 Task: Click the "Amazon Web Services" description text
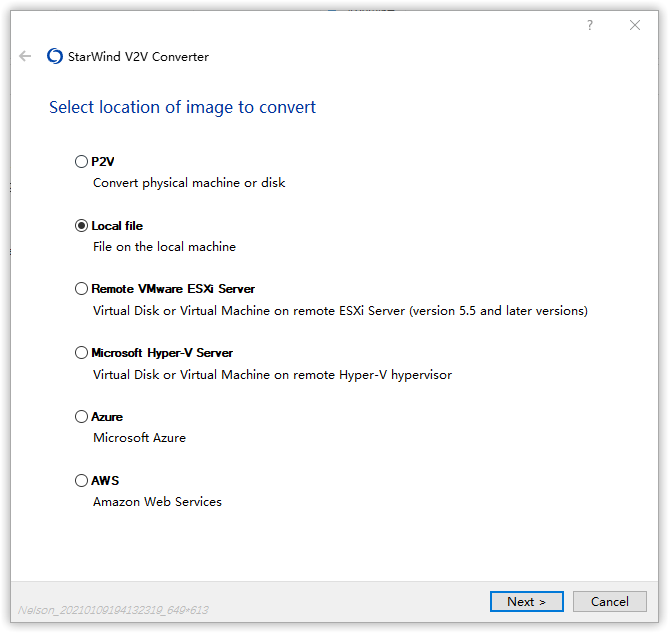[157, 501]
